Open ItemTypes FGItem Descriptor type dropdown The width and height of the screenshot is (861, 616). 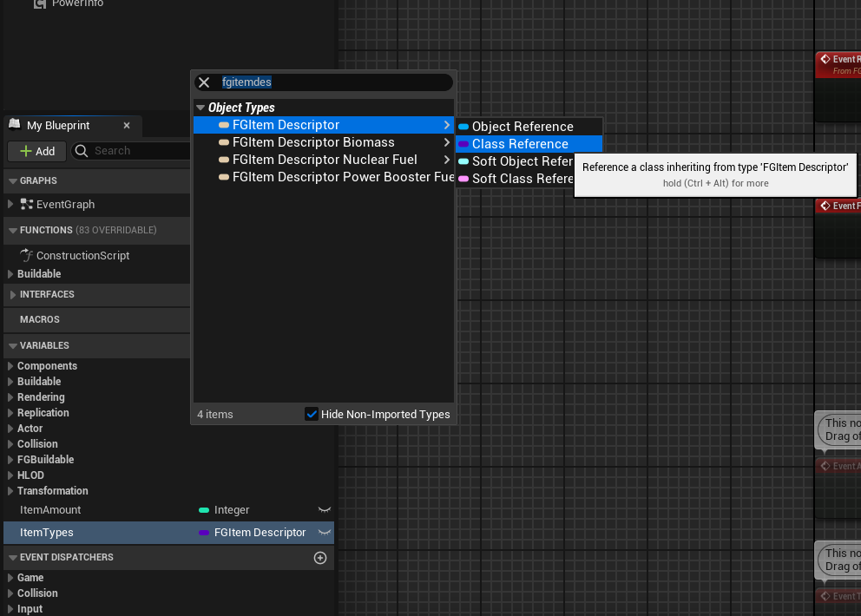point(252,533)
